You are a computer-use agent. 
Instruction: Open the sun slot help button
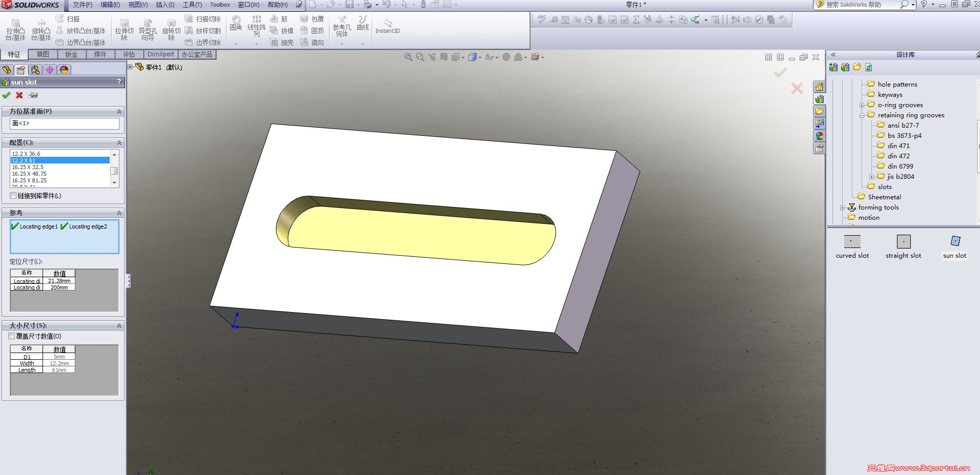click(x=119, y=82)
